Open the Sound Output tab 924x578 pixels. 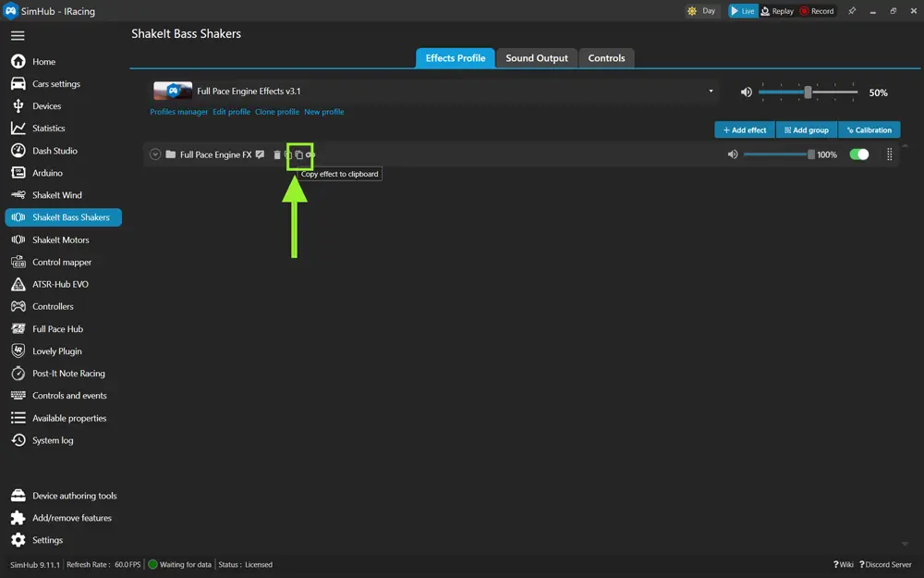[537, 58]
